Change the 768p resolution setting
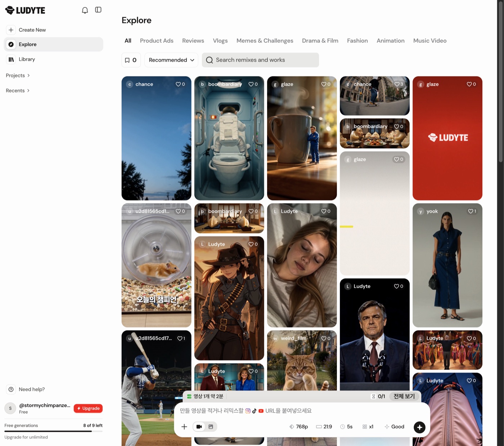This screenshot has height=446, width=504. 298,427
